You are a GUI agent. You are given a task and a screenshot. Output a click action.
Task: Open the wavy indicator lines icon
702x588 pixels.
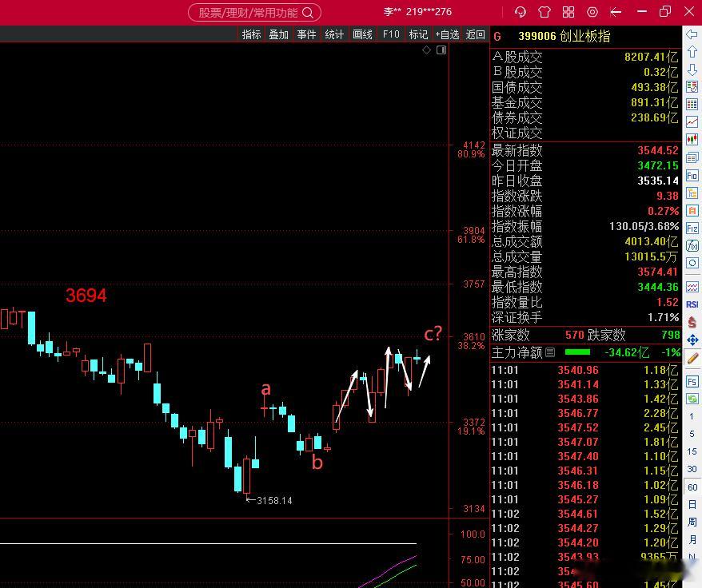pos(692,287)
